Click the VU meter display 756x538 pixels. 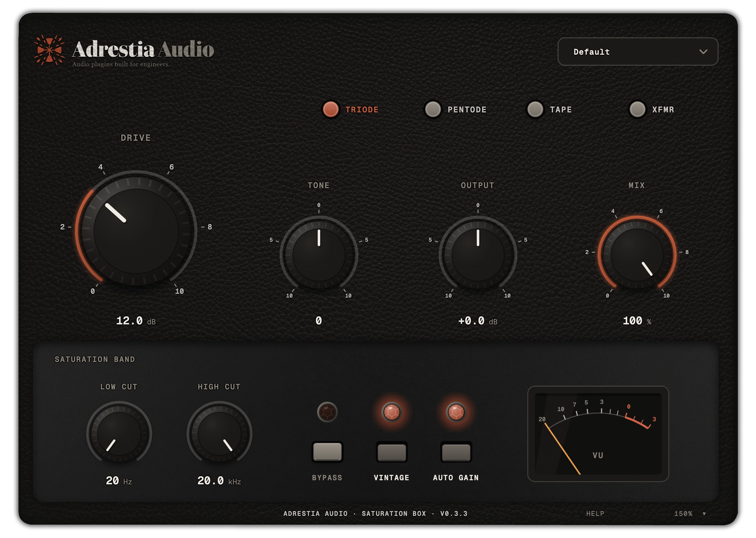pyautogui.click(x=598, y=434)
